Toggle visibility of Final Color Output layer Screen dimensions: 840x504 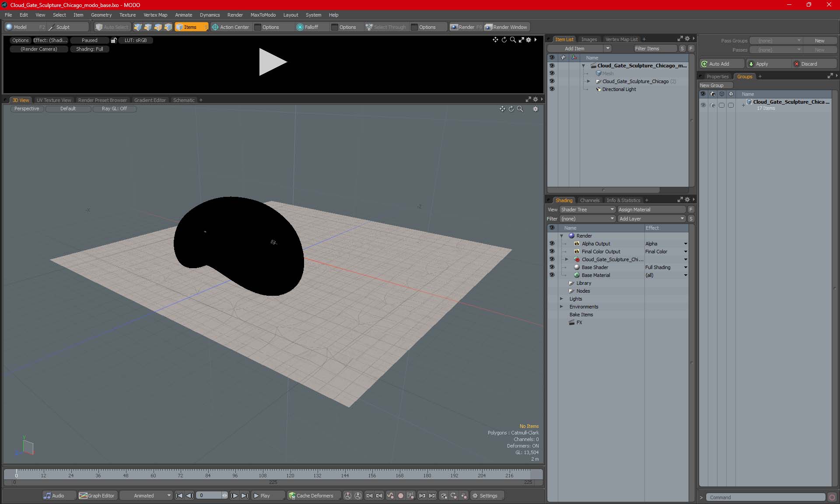(552, 252)
